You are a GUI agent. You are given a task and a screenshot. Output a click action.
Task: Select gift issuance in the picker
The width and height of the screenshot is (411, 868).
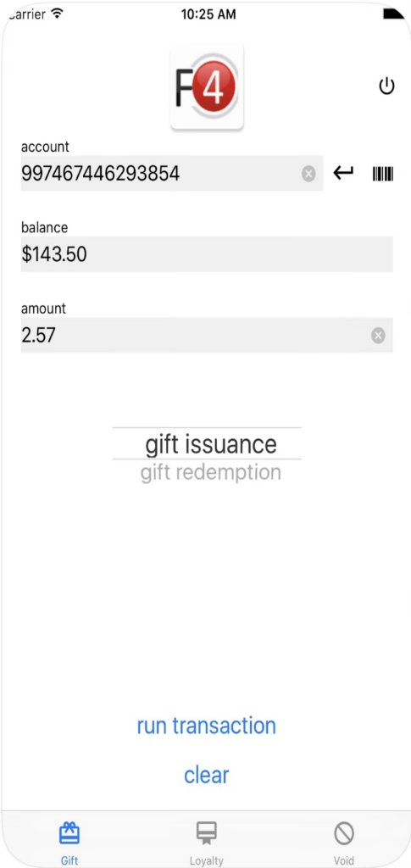click(211, 444)
